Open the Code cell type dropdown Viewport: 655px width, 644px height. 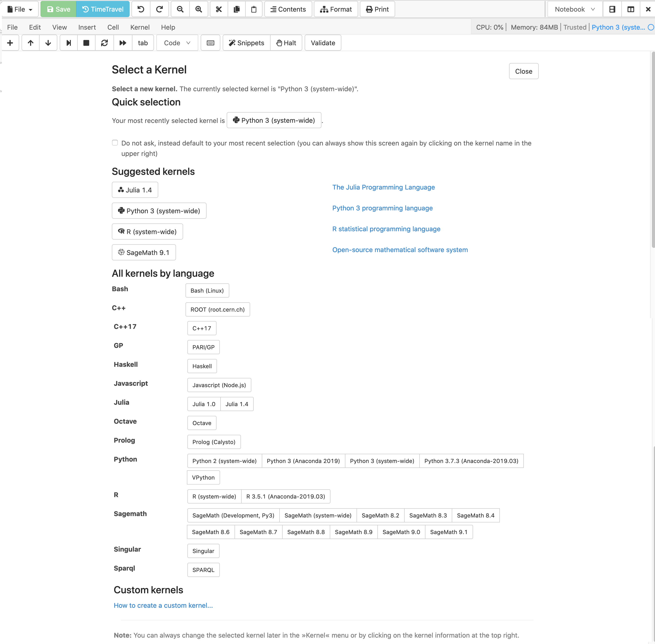(177, 43)
